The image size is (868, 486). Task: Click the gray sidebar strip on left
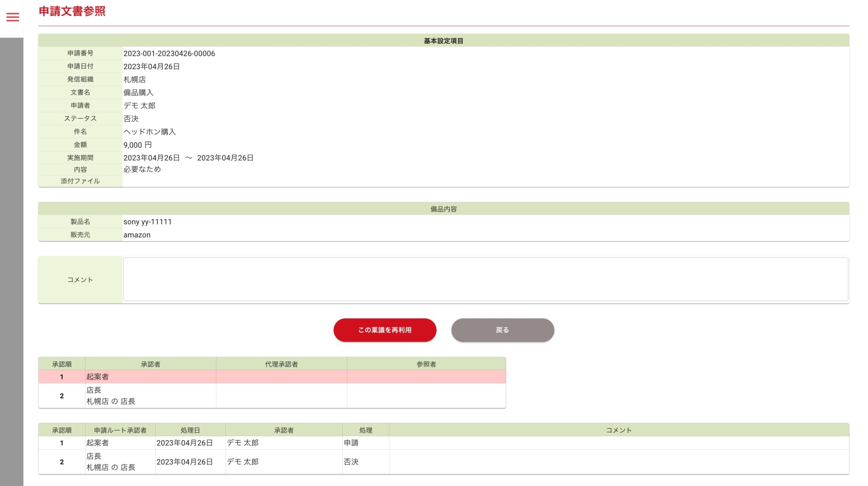click(12, 261)
